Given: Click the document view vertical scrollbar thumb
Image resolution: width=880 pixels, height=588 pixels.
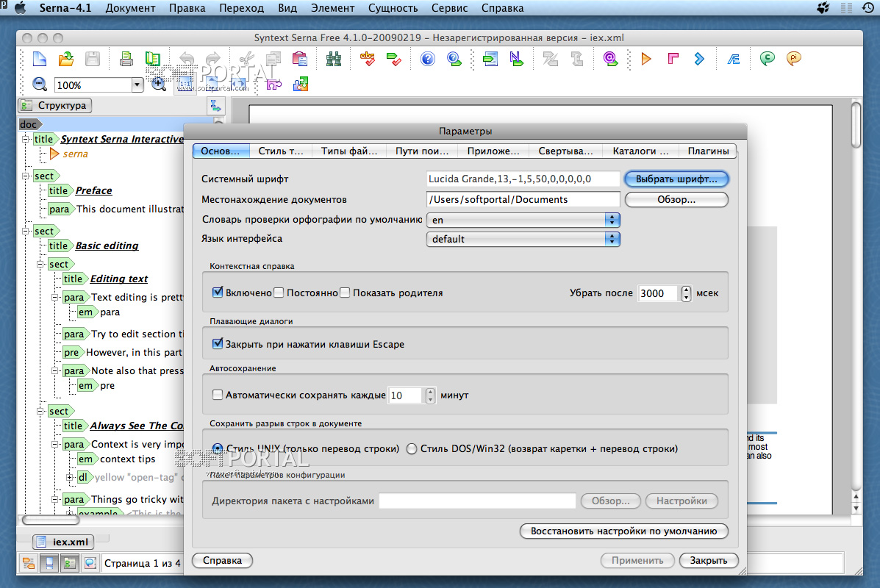Looking at the screenshot, I should tap(856, 124).
